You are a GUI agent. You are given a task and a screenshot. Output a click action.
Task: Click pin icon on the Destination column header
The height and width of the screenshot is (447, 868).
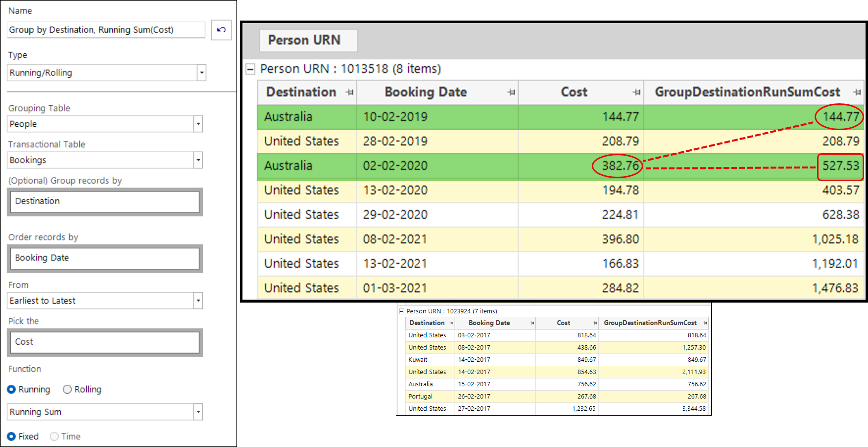click(349, 92)
